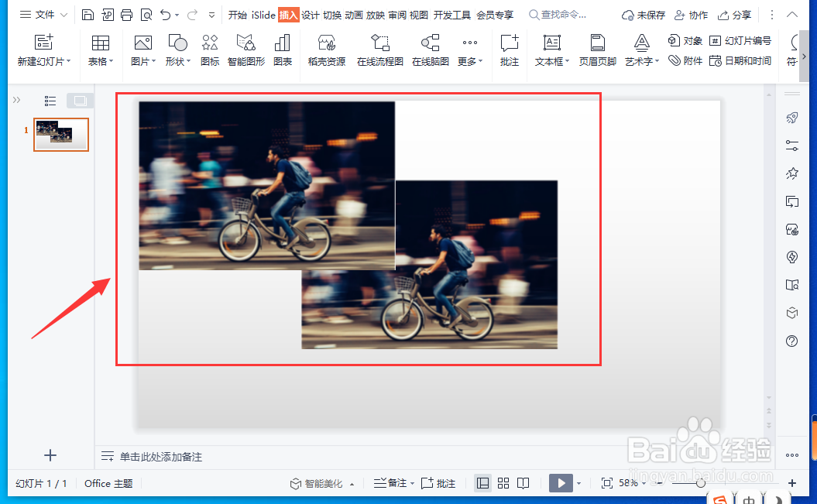Collapse the ribbon with the chevron
Screen dimensions: 817x504
(x=792, y=15)
